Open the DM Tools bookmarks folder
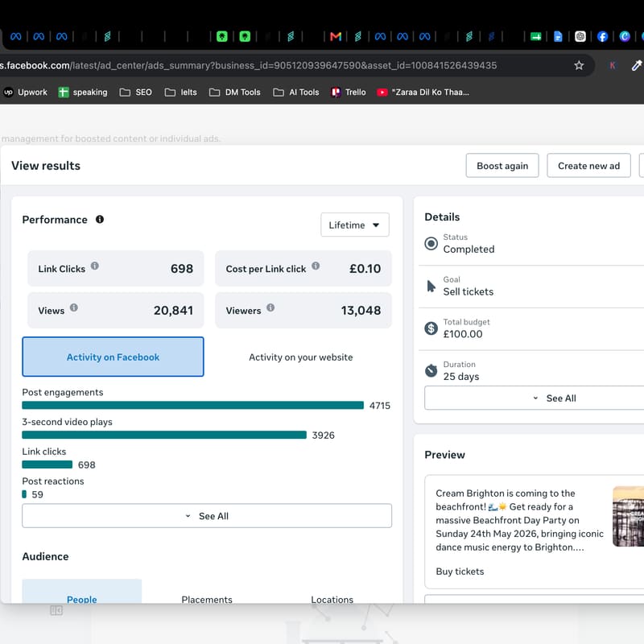 [x=235, y=93]
